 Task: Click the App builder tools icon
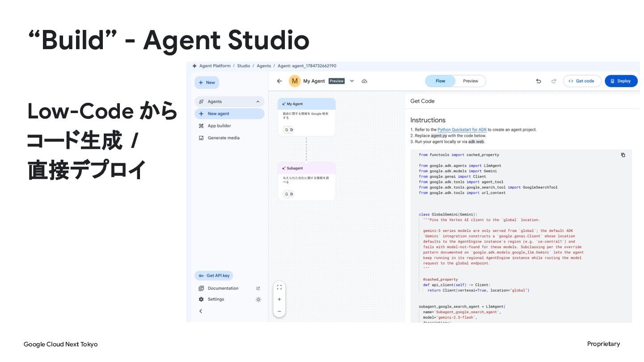pos(201,126)
